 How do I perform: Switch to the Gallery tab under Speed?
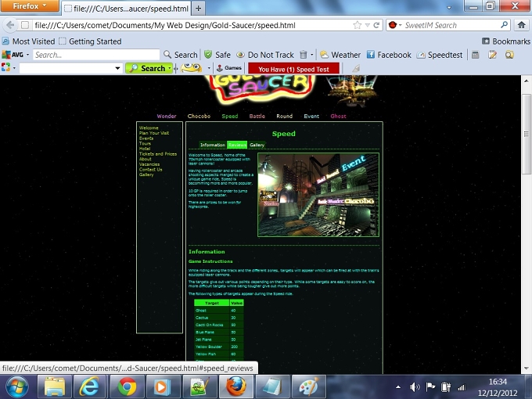[x=257, y=145]
